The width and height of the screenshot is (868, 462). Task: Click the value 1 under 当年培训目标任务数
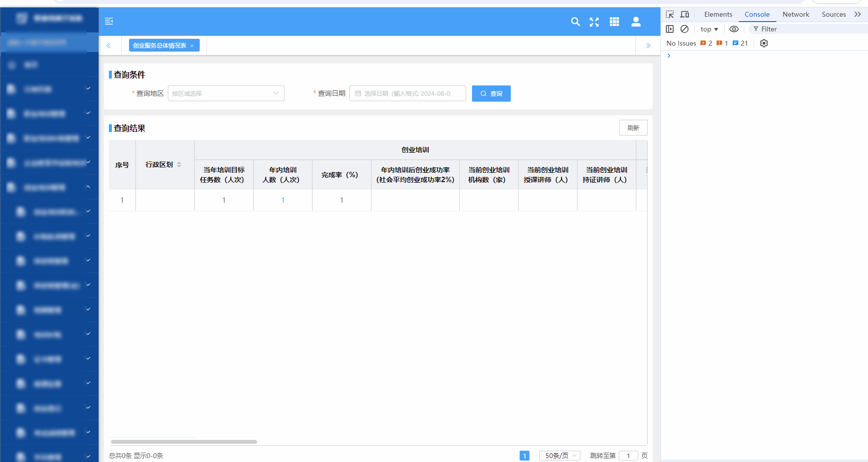[x=224, y=200]
